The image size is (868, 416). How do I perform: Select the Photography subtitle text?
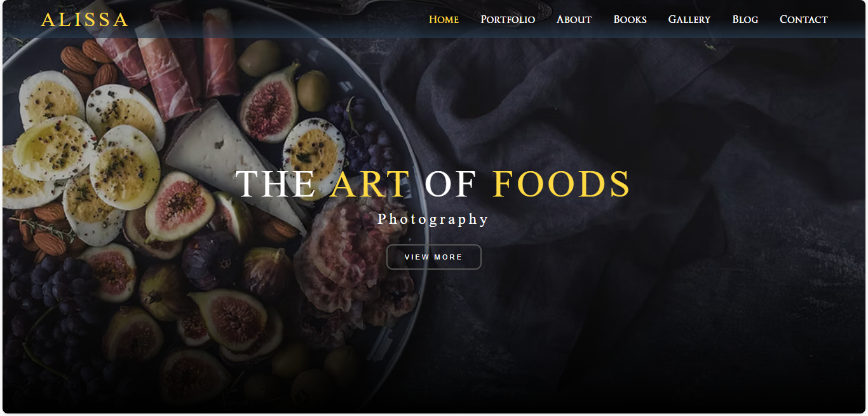[433, 219]
